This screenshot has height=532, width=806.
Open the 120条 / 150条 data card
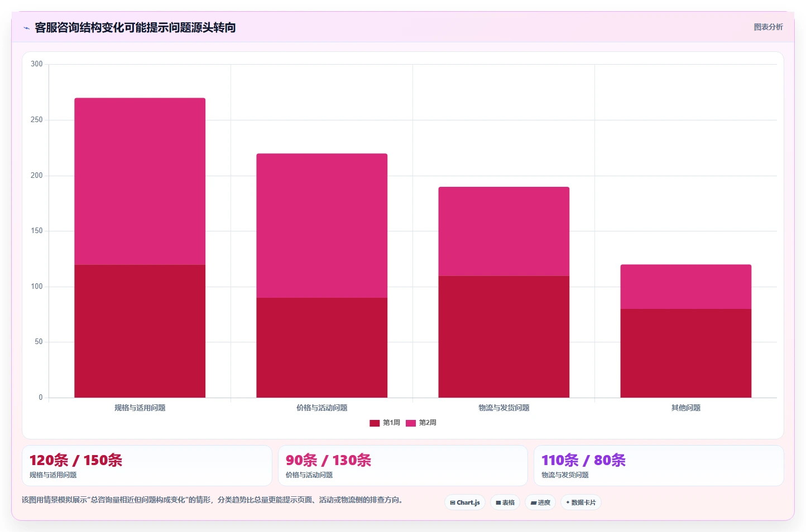[x=147, y=466]
